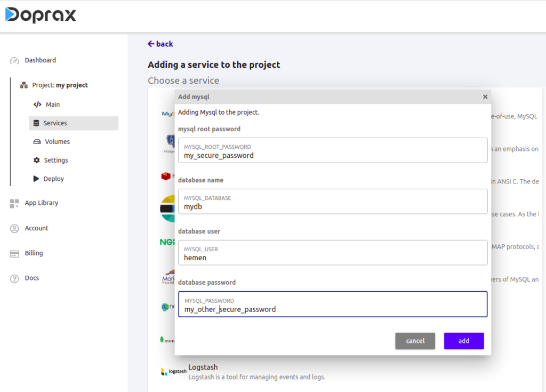This screenshot has height=392, width=546.
Task: Open the Dashboard gauge icon
Action: click(14, 61)
